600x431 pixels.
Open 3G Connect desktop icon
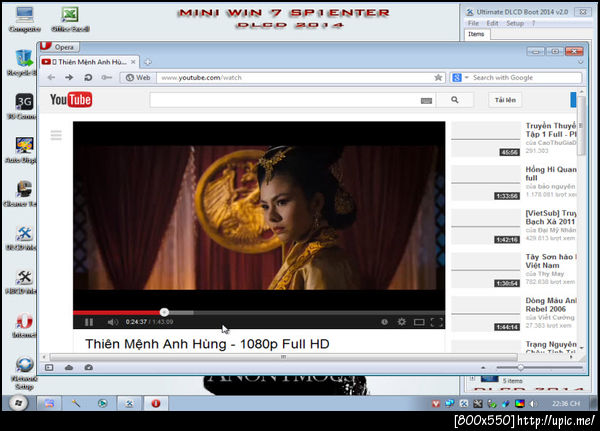(22, 106)
